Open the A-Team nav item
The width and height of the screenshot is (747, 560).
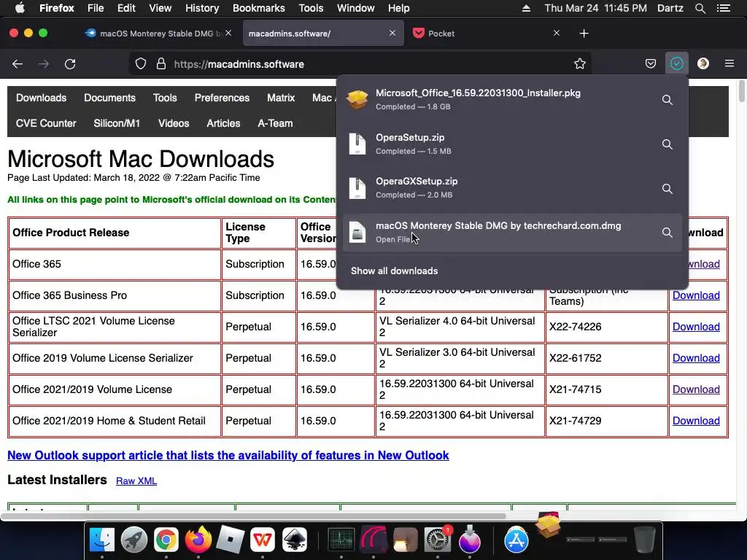click(x=275, y=123)
